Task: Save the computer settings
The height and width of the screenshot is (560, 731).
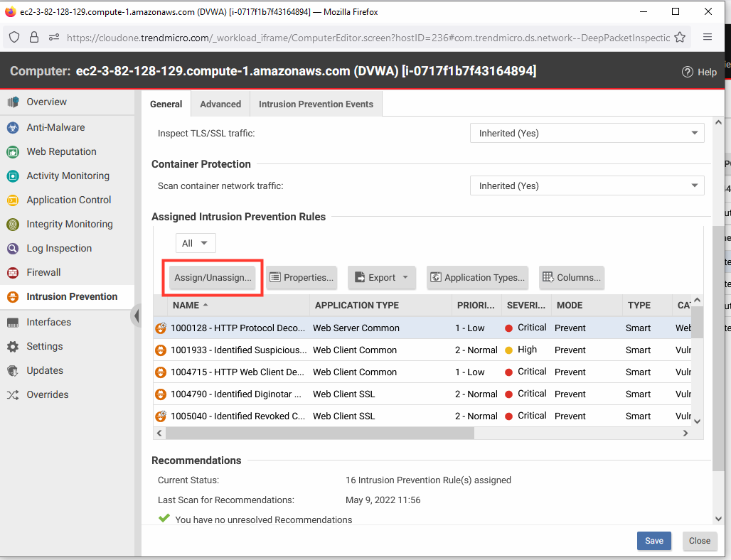Action: [x=654, y=540]
